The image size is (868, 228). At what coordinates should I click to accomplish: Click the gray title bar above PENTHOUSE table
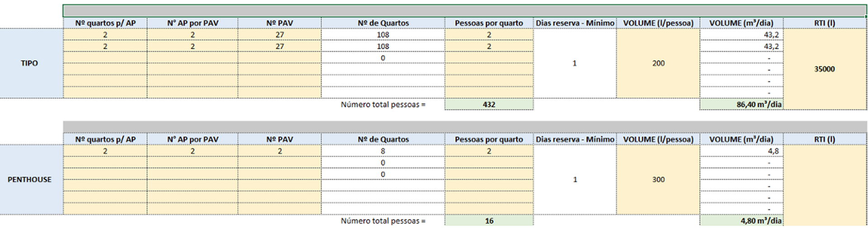click(464, 127)
